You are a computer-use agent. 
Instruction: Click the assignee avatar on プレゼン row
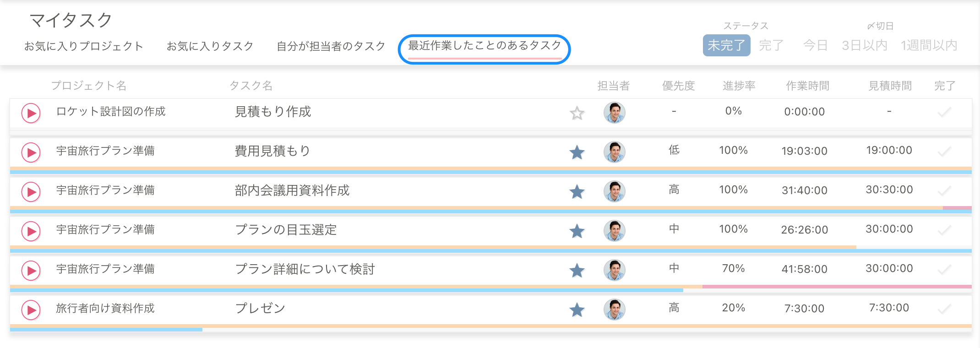(615, 310)
